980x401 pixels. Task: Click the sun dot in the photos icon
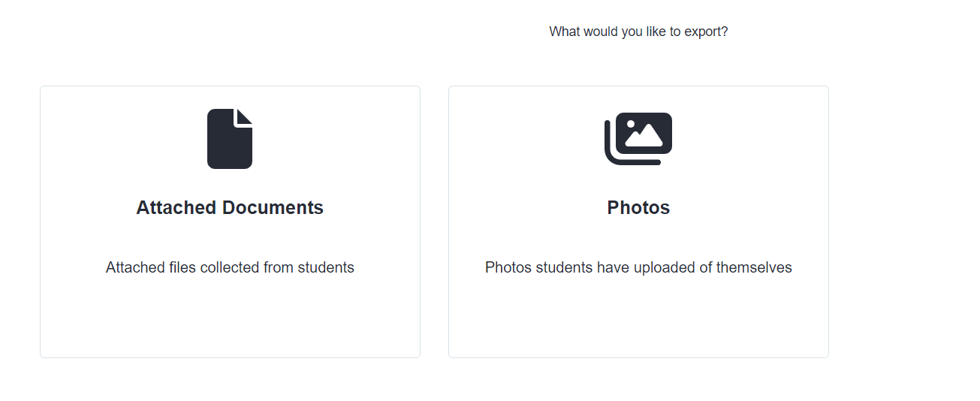pos(631,123)
